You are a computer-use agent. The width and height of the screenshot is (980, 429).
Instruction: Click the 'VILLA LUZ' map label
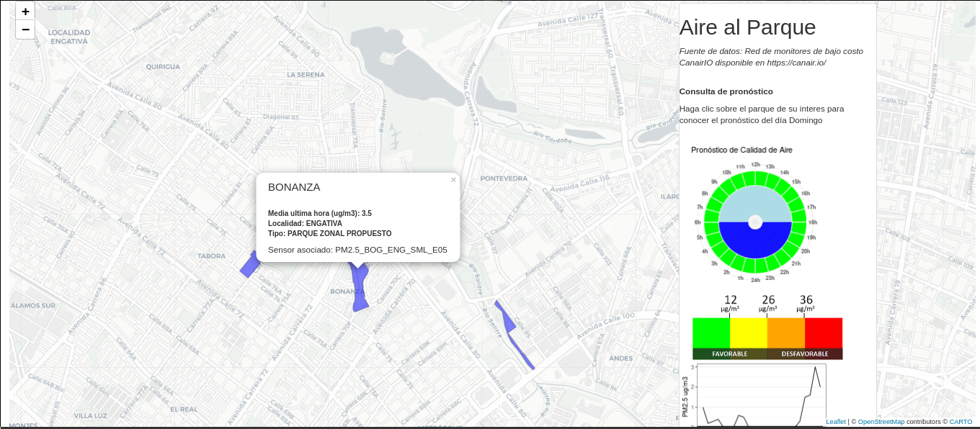(x=90, y=416)
